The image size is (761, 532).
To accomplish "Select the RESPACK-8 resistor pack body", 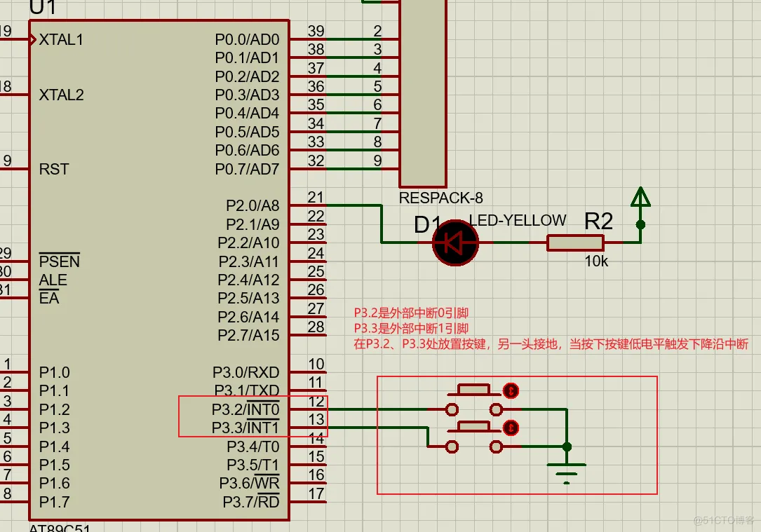I will pyautogui.click(x=422, y=91).
